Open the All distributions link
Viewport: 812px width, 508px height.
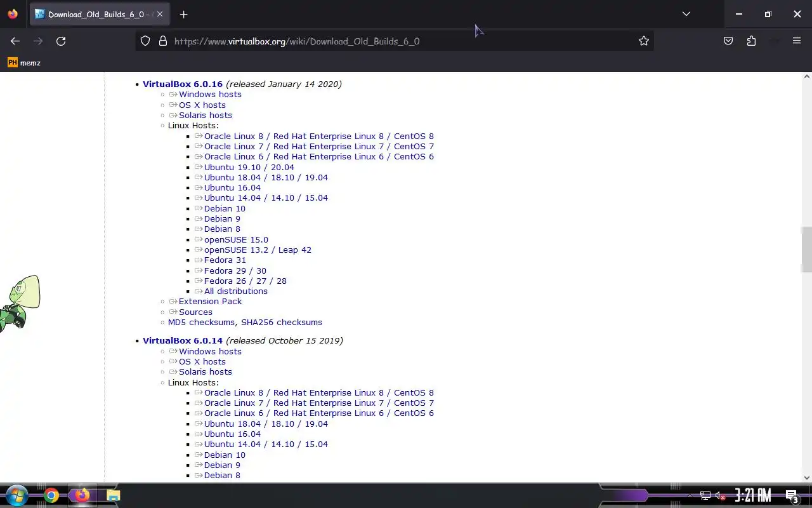pos(235,291)
